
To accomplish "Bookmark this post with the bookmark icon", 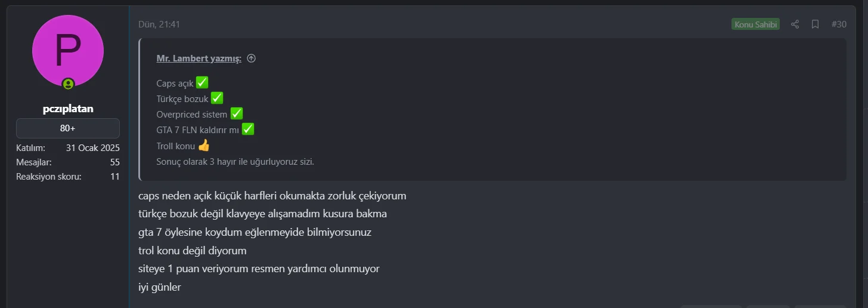I will pyautogui.click(x=815, y=24).
